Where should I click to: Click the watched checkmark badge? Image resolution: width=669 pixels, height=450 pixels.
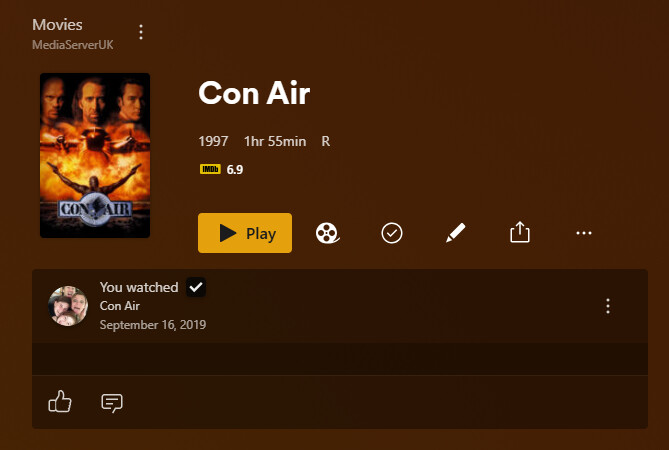click(x=196, y=287)
